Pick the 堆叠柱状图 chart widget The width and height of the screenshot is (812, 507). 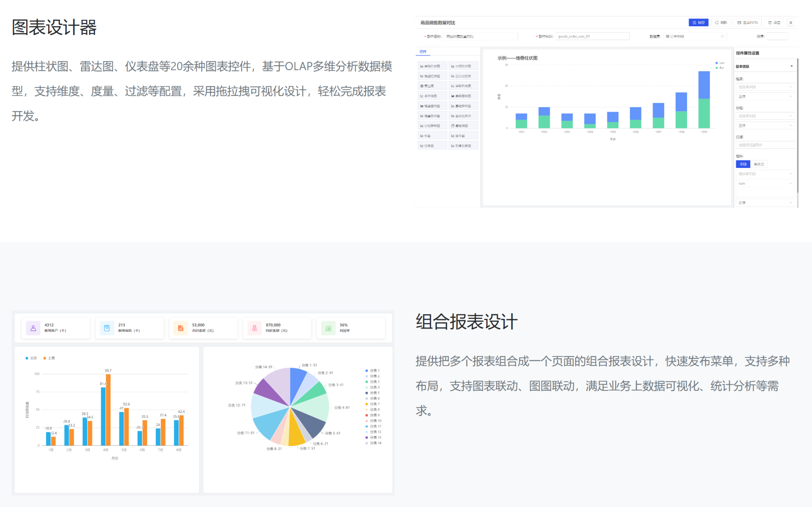tap(432, 76)
